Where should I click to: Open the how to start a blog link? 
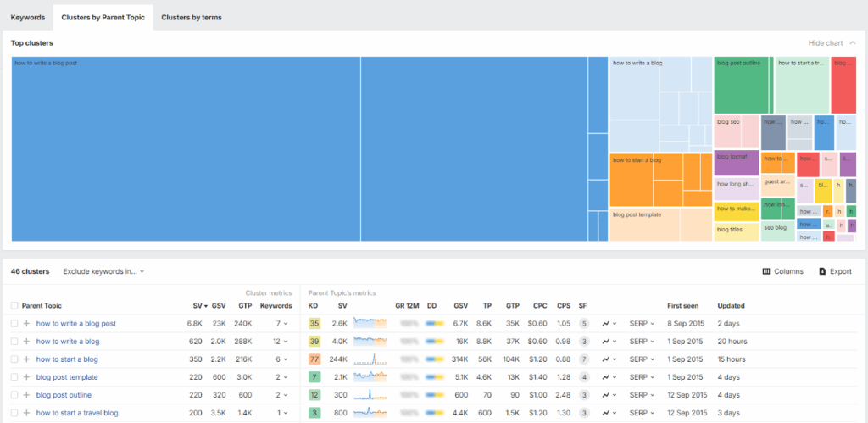[x=67, y=359]
